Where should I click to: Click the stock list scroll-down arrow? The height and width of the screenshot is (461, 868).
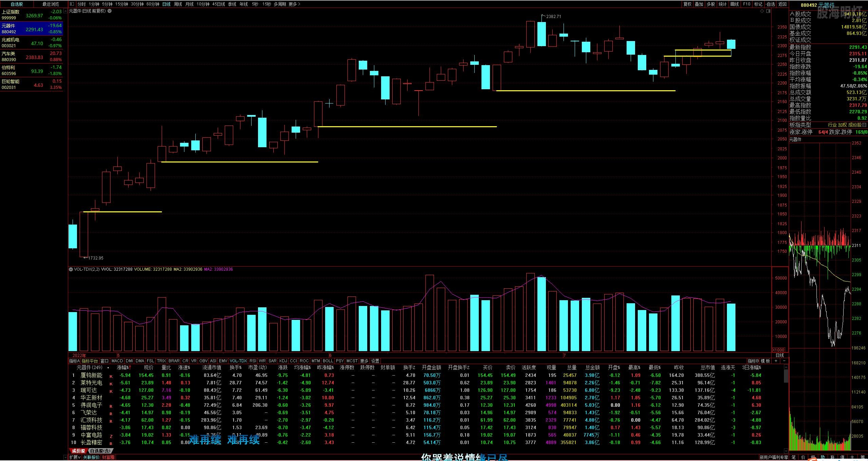coord(786,451)
